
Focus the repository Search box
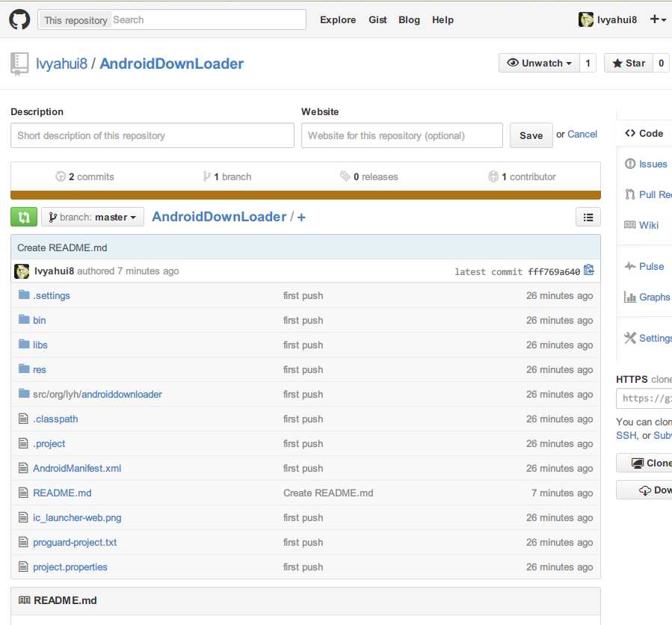pyautogui.click(x=209, y=19)
